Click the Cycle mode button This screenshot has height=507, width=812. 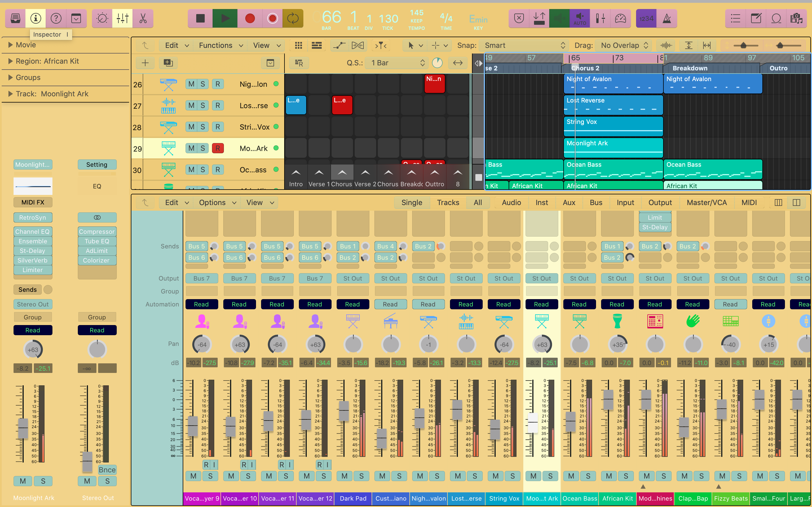[x=293, y=18]
